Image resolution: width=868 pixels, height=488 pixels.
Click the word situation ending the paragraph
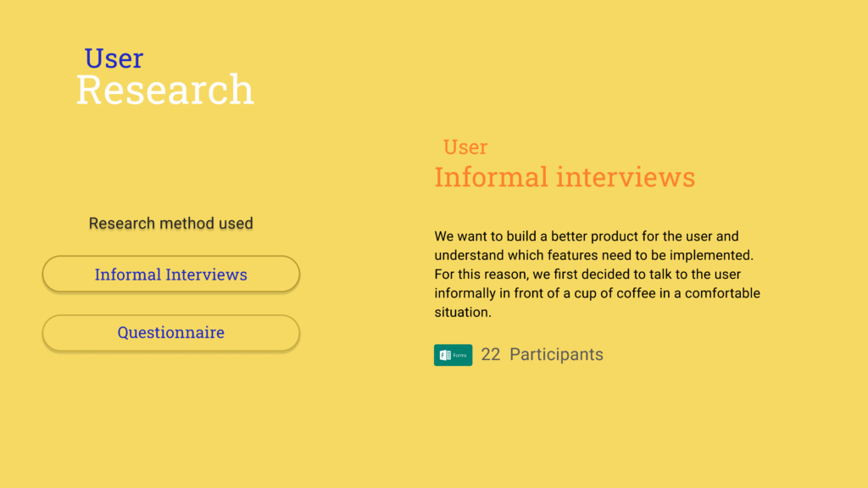462,312
